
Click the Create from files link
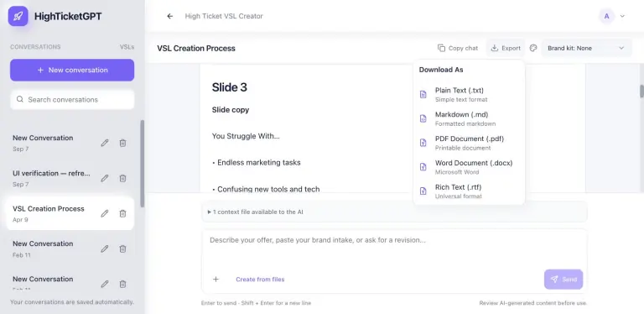(260, 279)
